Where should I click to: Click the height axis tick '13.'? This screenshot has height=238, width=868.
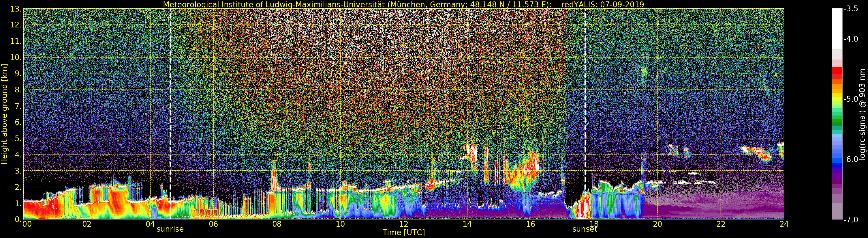coord(16,9)
